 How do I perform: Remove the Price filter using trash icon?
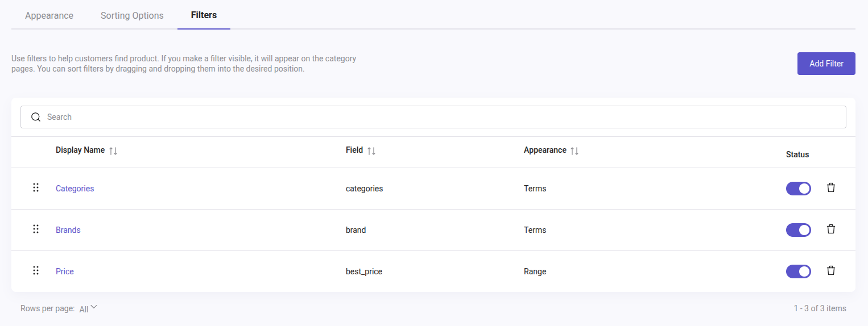[x=831, y=271]
